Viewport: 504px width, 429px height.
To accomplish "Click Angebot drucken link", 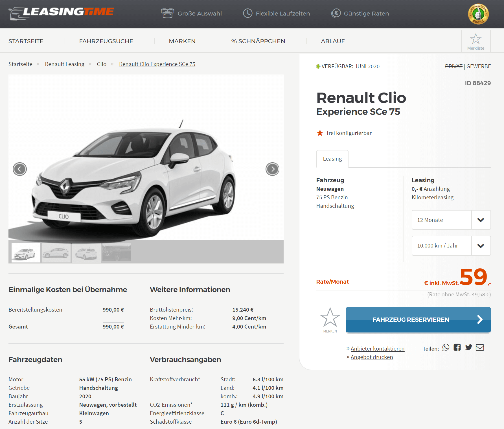I will click(x=372, y=357).
